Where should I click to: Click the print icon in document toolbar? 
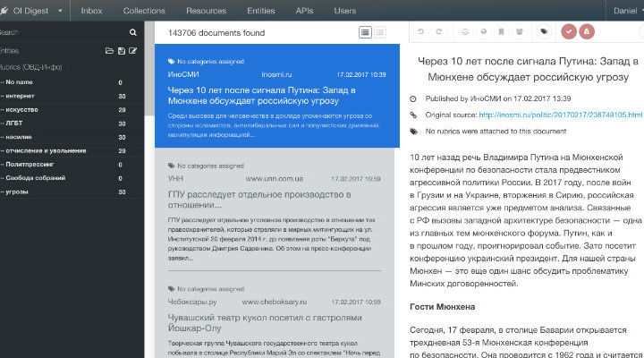coord(464,31)
